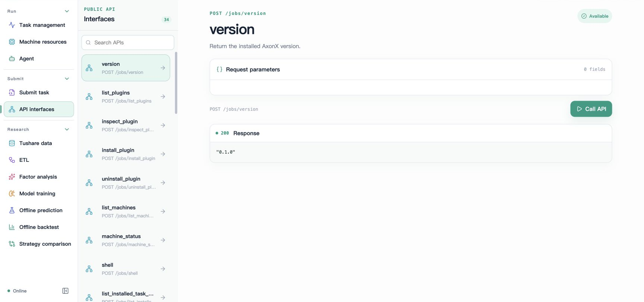Image resolution: width=644 pixels, height=302 pixels.
Task: Open Submit task page
Action: tap(39, 92)
